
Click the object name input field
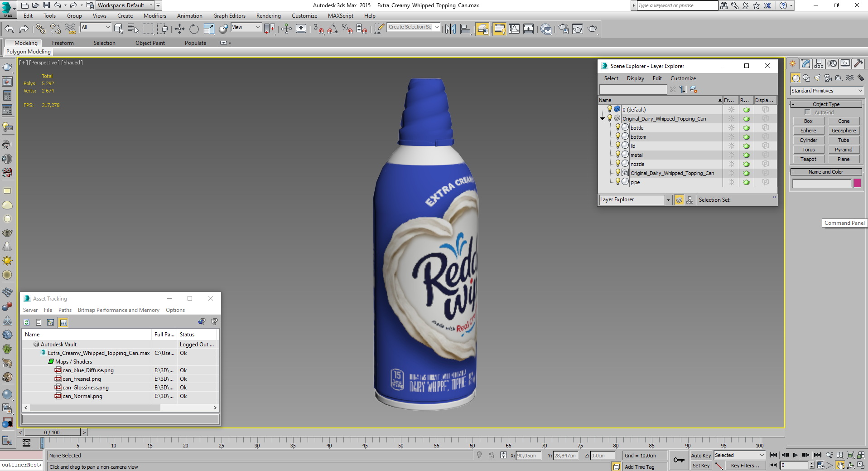pyautogui.click(x=822, y=183)
